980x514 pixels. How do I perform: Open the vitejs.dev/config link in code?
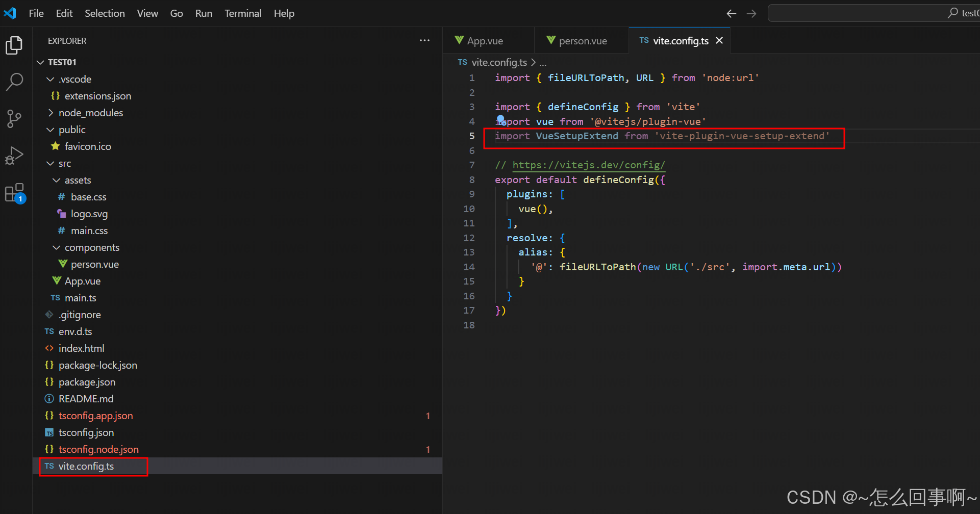click(x=588, y=165)
